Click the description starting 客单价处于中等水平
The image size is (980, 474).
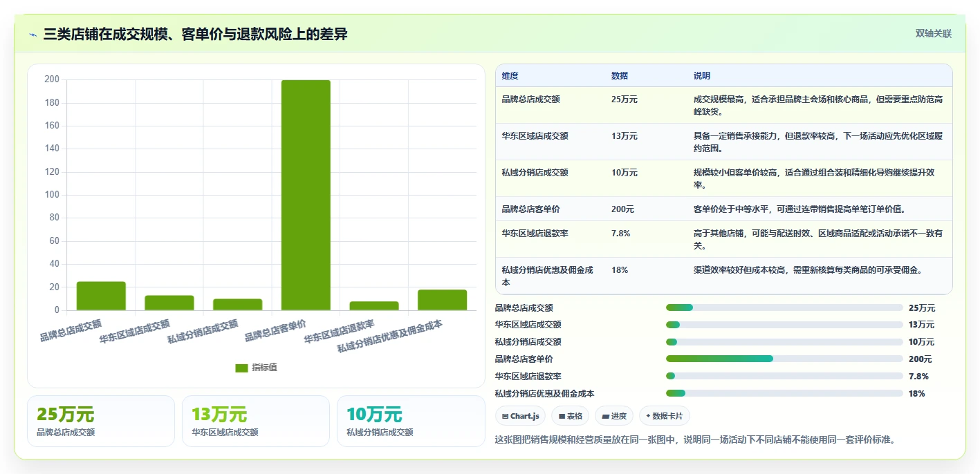coord(799,209)
